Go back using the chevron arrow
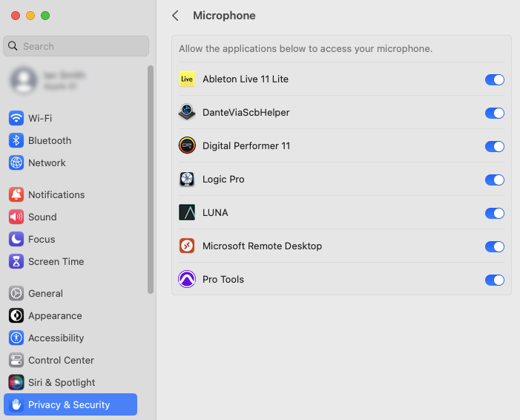 [176, 16]
